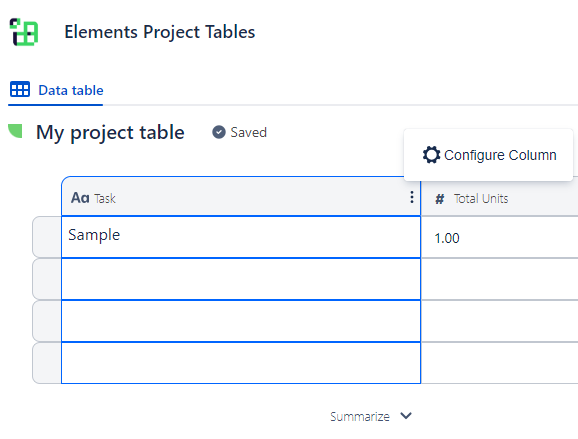Image resolution: width=578 pixels, height=439 pixels.
Task: Open the Summarize dropdown label
Action: 360,417
